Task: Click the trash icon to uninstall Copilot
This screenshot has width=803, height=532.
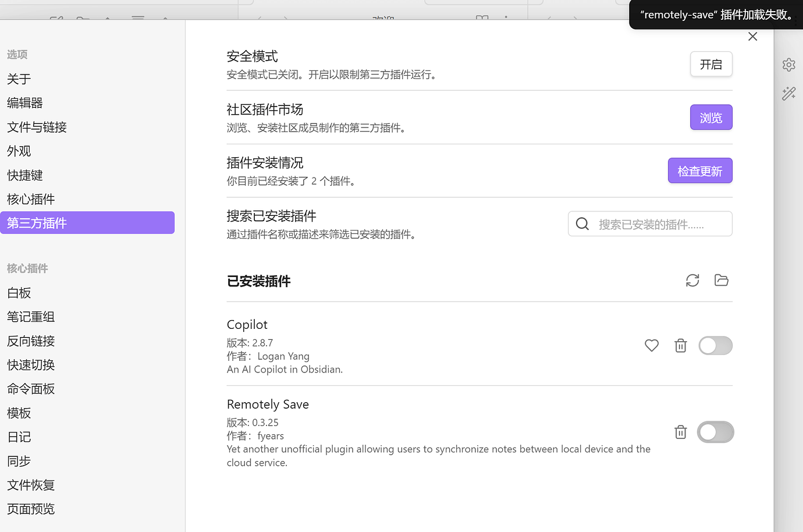Action: pos(680,345)
